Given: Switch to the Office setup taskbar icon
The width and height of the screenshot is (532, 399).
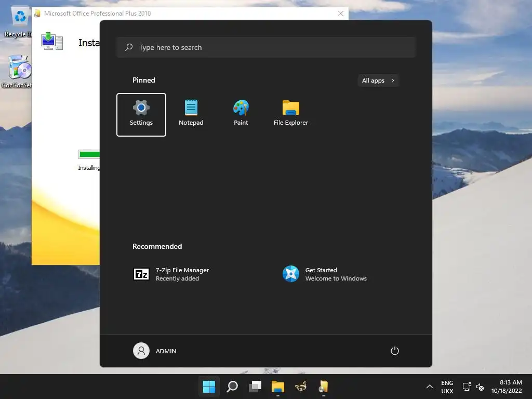Looking at the screenshot, I should [x=323, y=387].
